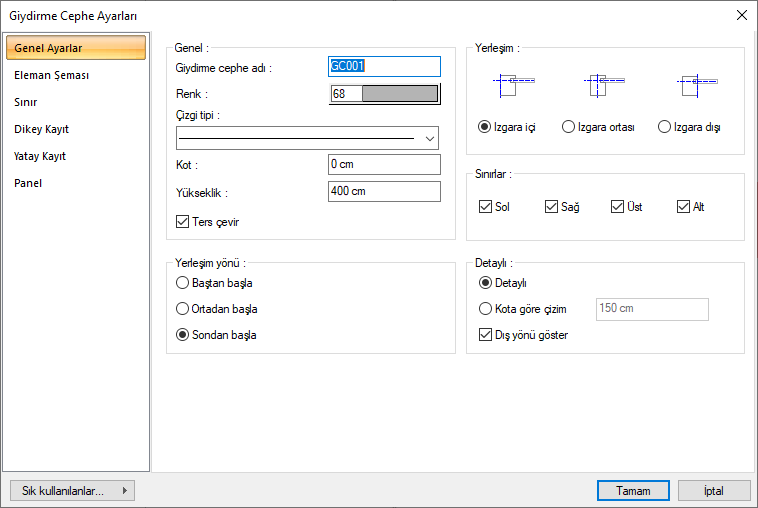
Task: Toggle the Dış yönü göster checkbox
Action: pyautogui.click(x=487, y=335)
